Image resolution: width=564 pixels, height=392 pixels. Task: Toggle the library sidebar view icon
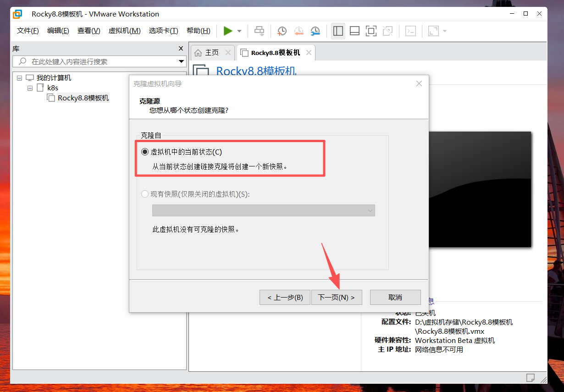click(338, 31)
